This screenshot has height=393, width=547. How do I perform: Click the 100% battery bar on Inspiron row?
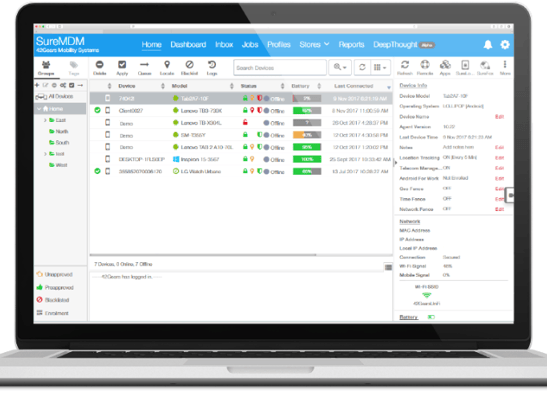click(x=307, y=159)
